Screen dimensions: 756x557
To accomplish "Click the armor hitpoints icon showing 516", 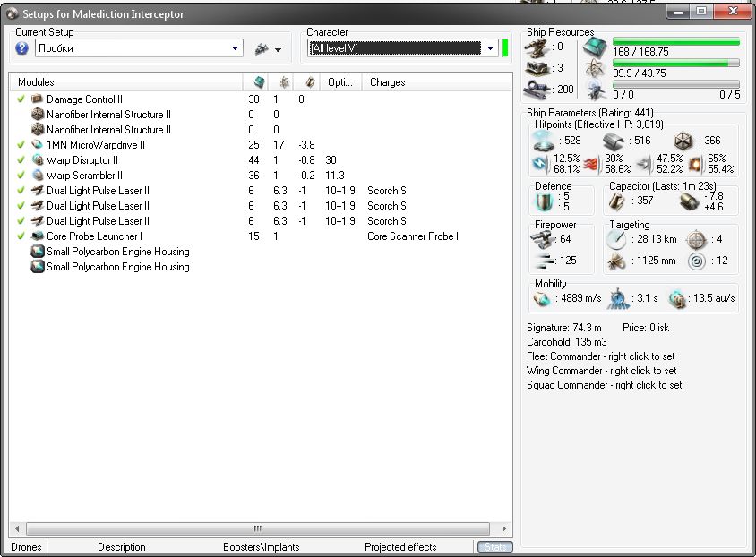I will pyautogui.click(x=614, y=141).
